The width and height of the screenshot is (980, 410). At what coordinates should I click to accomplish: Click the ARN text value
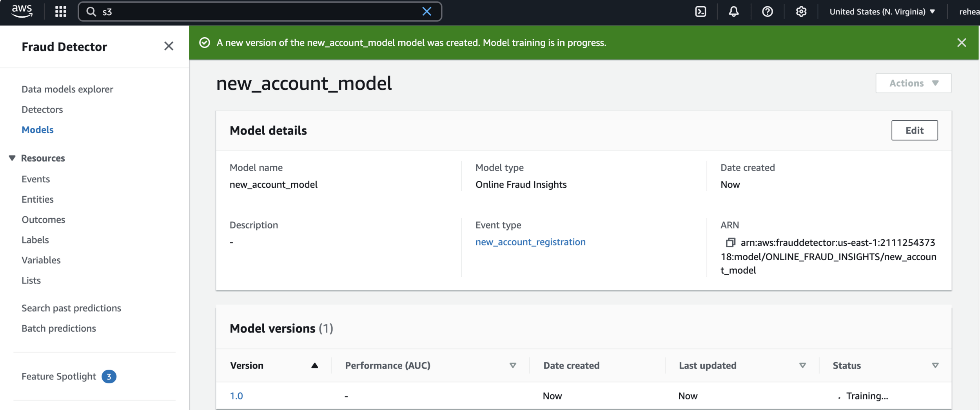828,257
